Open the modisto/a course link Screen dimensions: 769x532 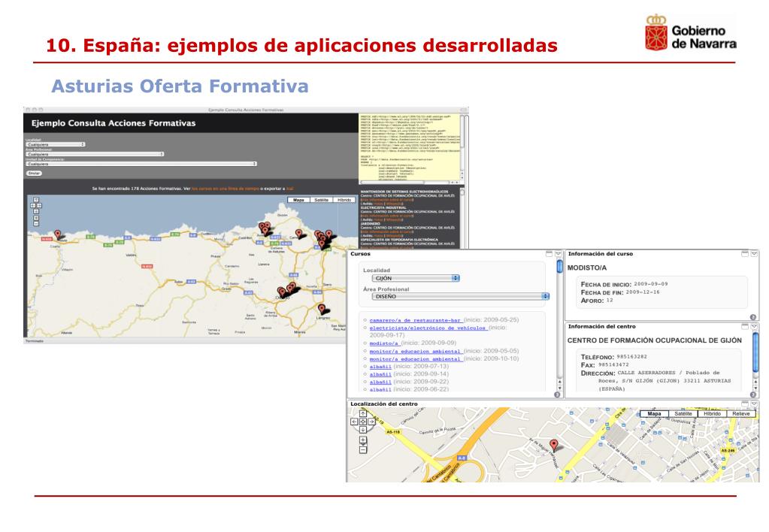pos(384,343)
